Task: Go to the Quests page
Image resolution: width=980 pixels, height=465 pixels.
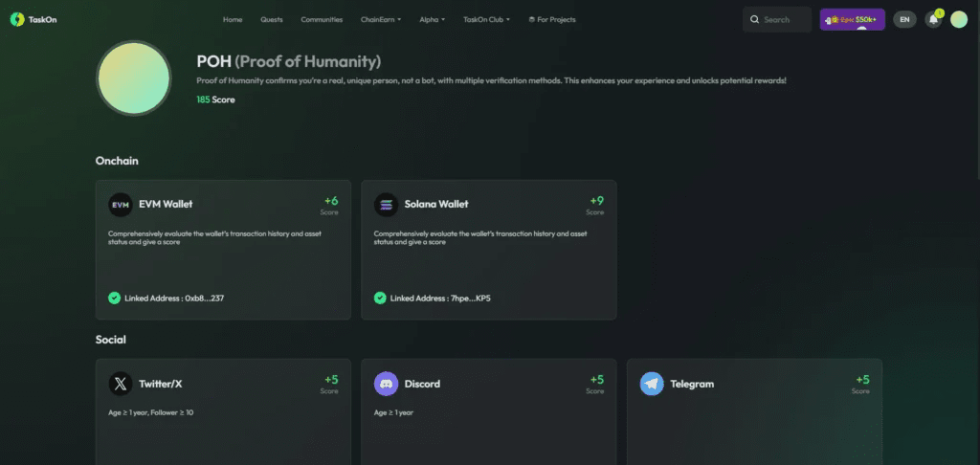Action: (272, 19)
